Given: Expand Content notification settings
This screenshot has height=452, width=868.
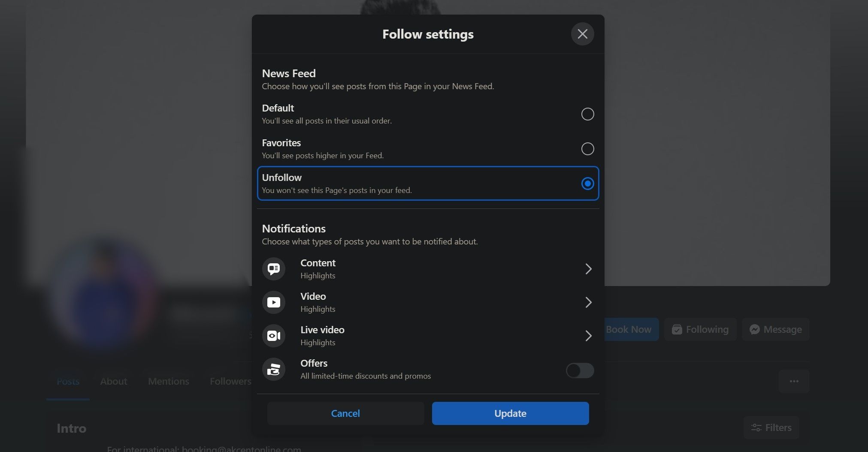Looking at the screenshot, I should (x=588, y=269).
